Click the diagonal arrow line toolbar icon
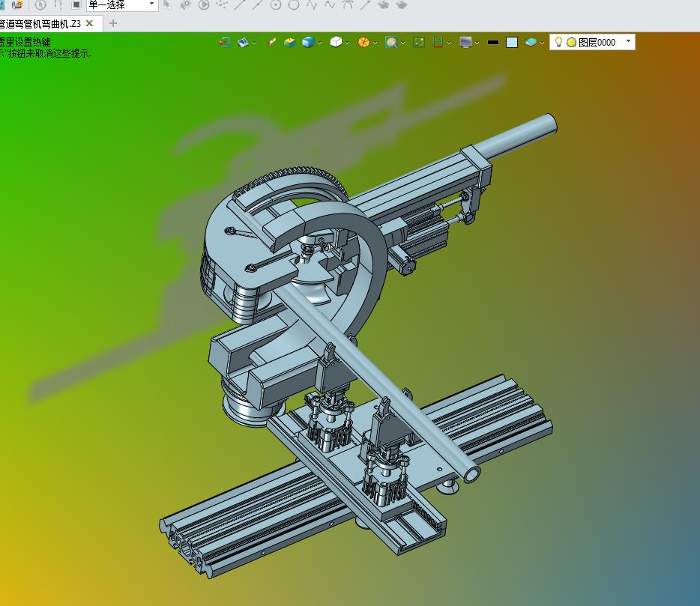Image resolution: width=700 pixels, height=606 pixels. [x=366, y=5]
